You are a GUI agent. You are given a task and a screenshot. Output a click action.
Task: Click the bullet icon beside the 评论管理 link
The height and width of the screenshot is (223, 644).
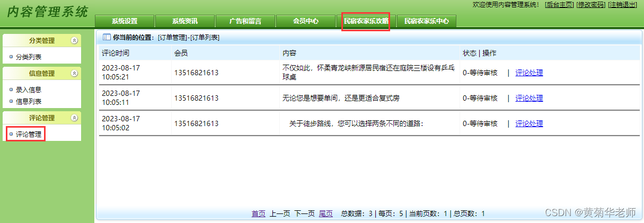[x=12, y=134]
